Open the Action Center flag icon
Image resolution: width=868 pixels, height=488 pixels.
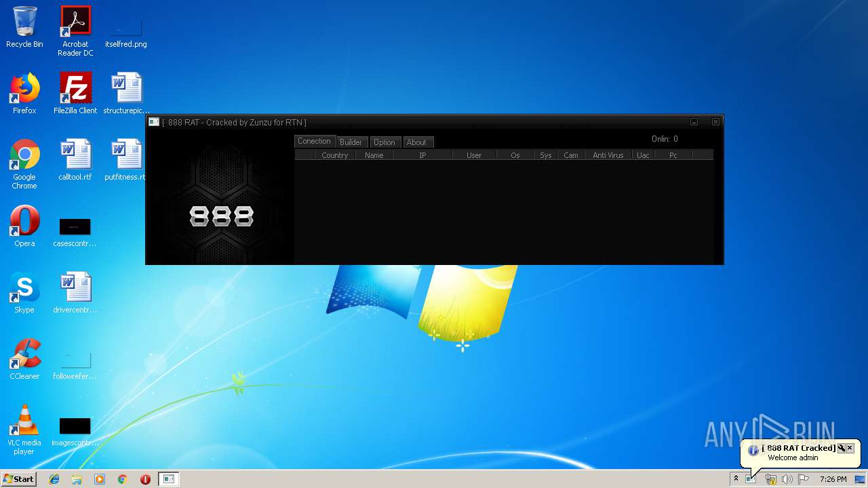click(804, 479)
